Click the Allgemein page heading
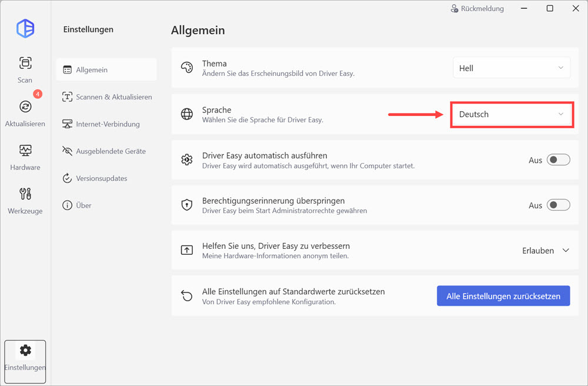Viewport: 588px width, 386px height. click(x=198, y=30)
